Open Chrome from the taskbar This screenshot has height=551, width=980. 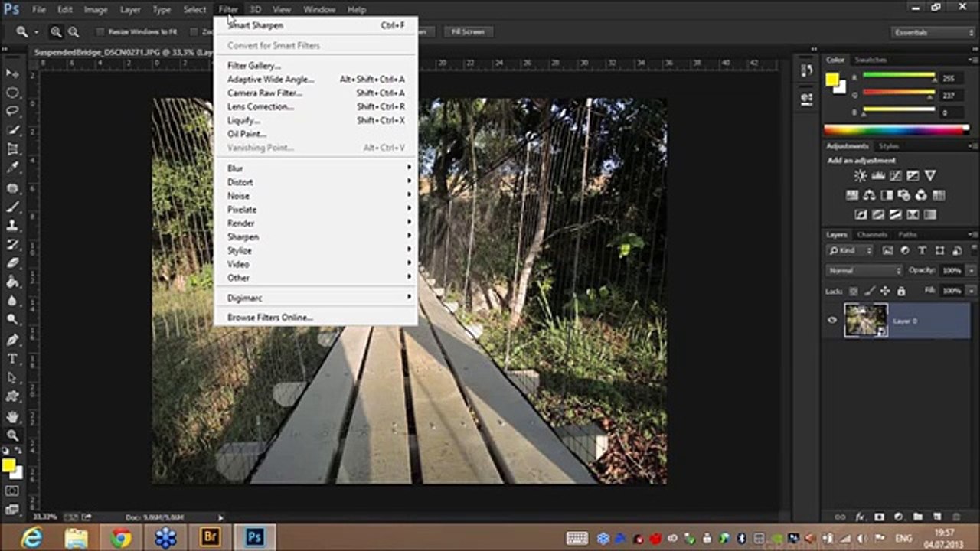tap(121, 538)
